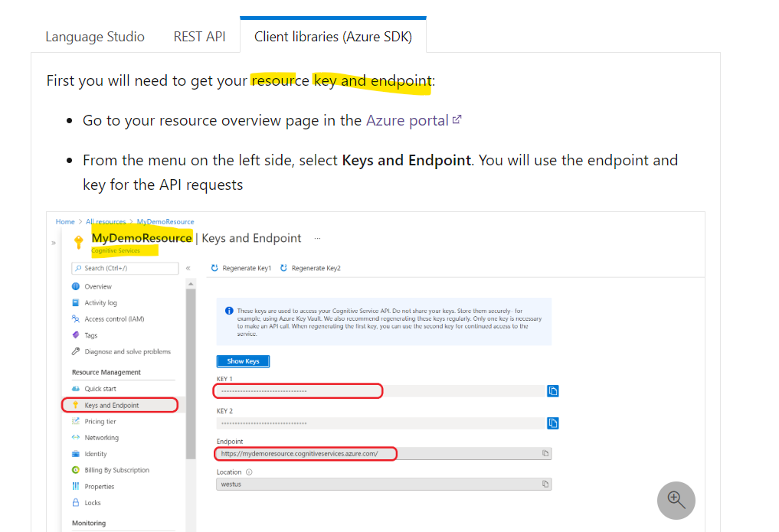The height and width of the screenshot is (532, 779).
Task: Copy KEY 1 using its copy icon
Action: tap(553, 390)
